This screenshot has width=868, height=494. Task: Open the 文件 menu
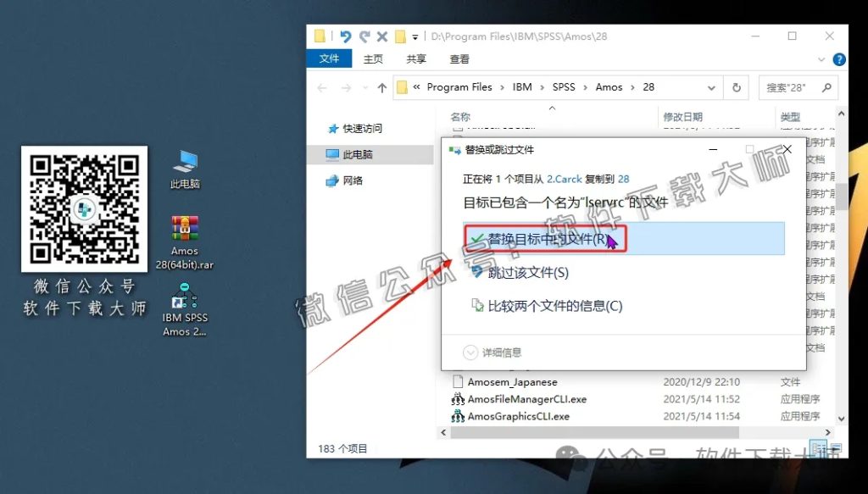pos(329,58)
